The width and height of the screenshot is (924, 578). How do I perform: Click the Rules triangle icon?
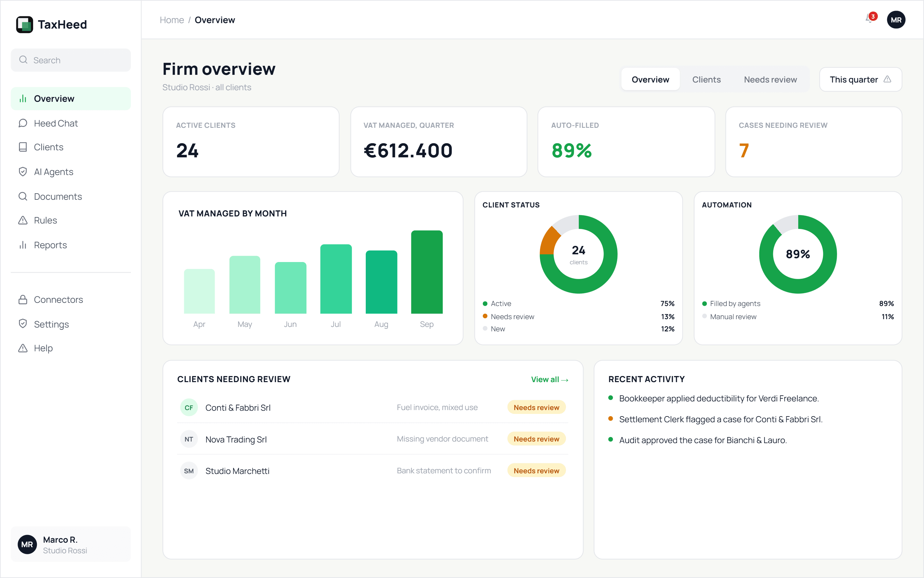[x=23, y=221]
